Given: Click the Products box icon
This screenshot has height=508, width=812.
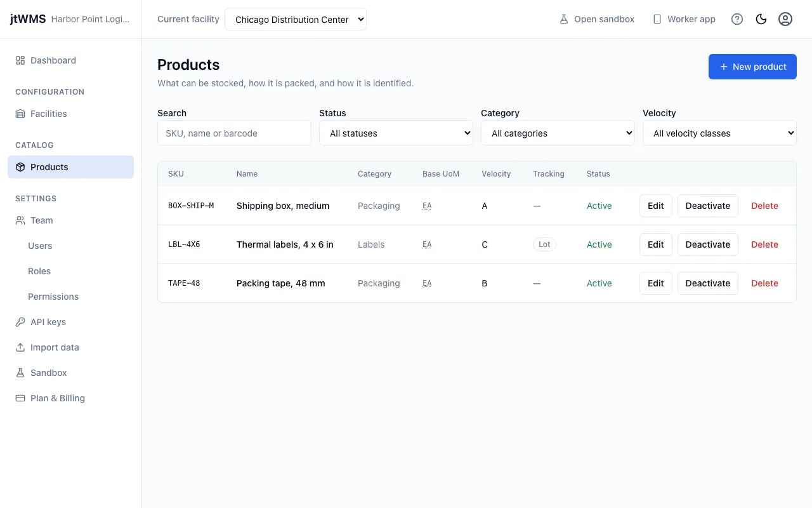Looking at the screenshot, I should [20, 167].
